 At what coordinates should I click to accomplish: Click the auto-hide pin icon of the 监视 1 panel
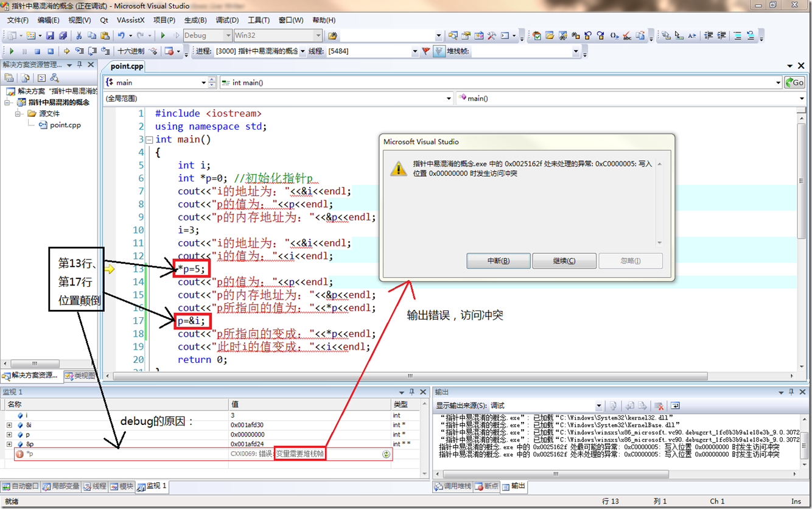(x=412, y=392)
